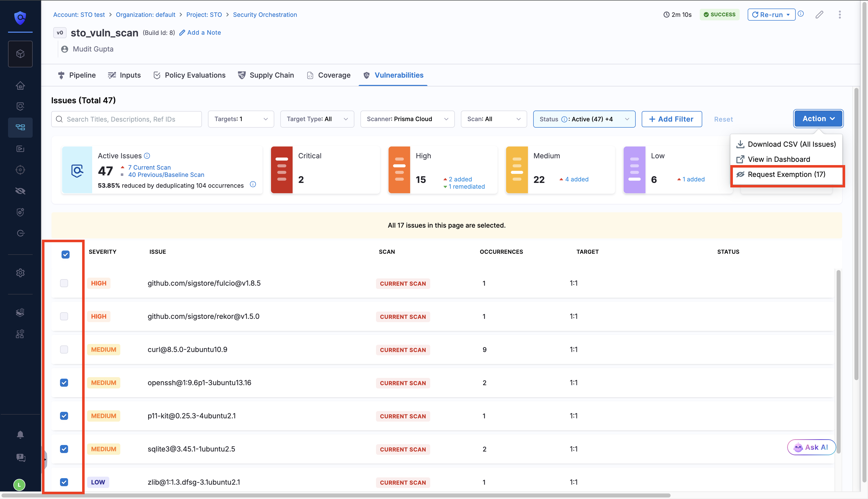Select the Vulnerabilities tab
This screenshot has height=499, width=868.
(393, 75)
